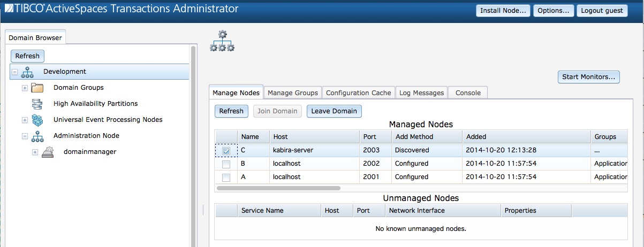Image resolution: width=644 pixels, height=247 pixels.
Task: Click port 2003 cell
Action: coord(375,151)
